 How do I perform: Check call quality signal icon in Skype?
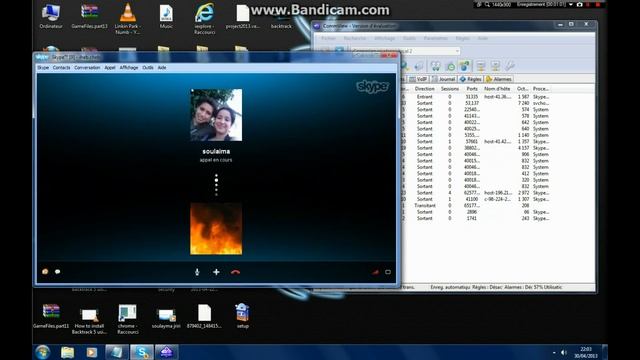(x=375, y=272)
